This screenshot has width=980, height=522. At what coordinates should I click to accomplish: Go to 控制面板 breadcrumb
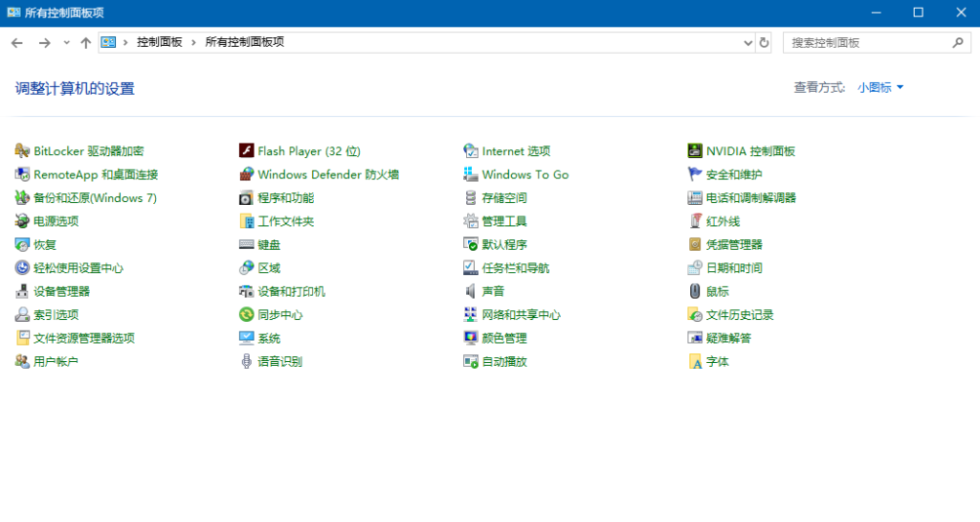point(160,42)
